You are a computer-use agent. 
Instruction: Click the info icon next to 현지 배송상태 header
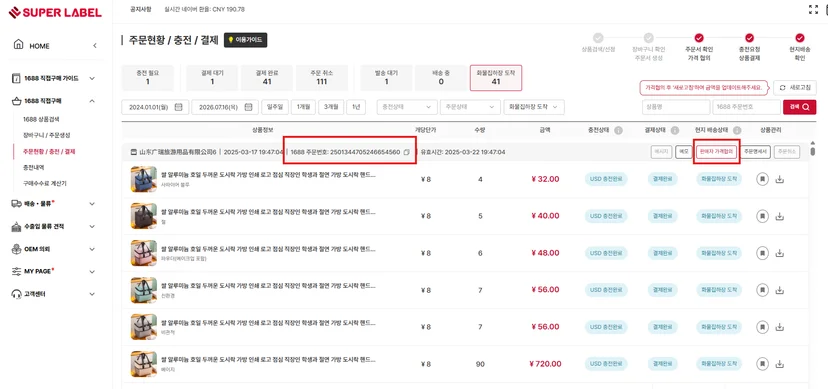pos(737,130)
